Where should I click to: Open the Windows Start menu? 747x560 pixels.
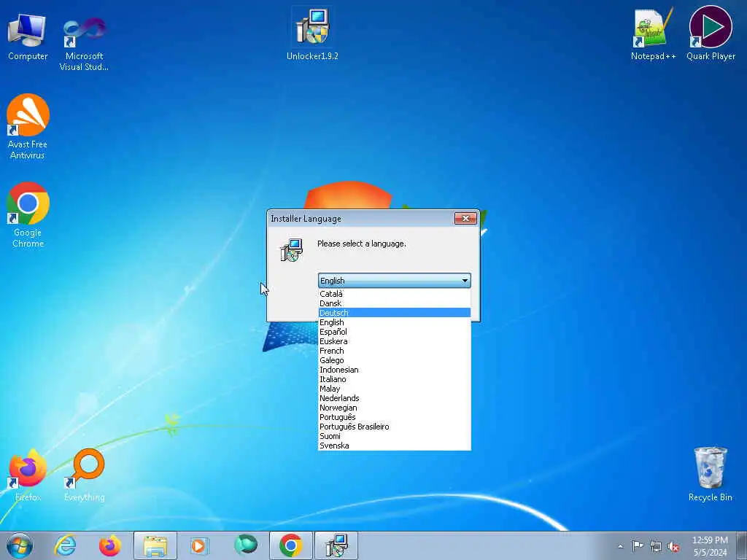[x=20, y=545]
